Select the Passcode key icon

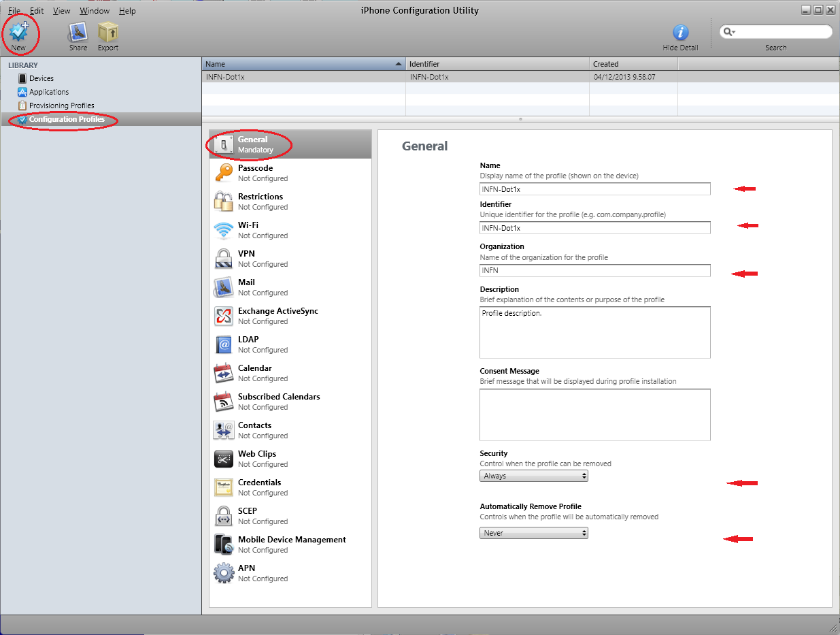(x=224, y=173)
